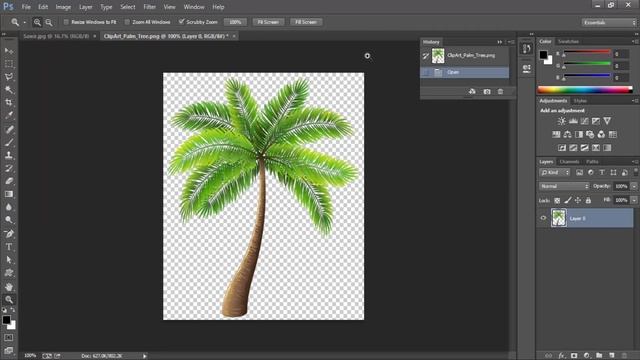Select the Move tool

coord(9,51)
